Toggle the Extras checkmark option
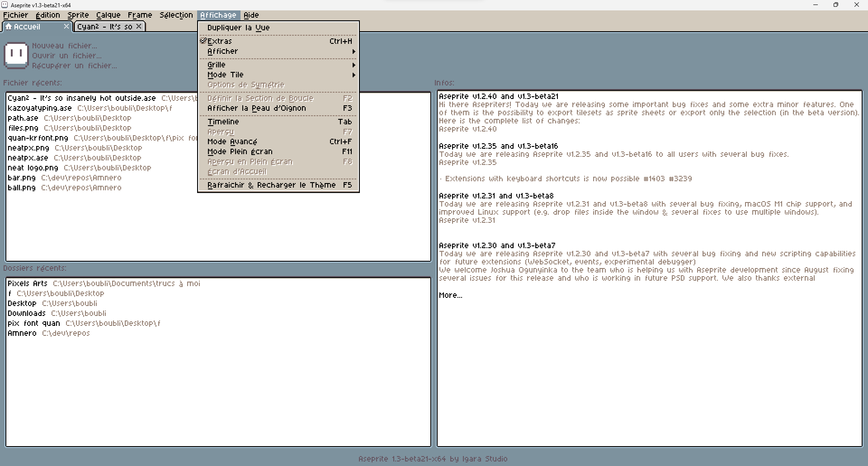 click(x=278, y=41)
